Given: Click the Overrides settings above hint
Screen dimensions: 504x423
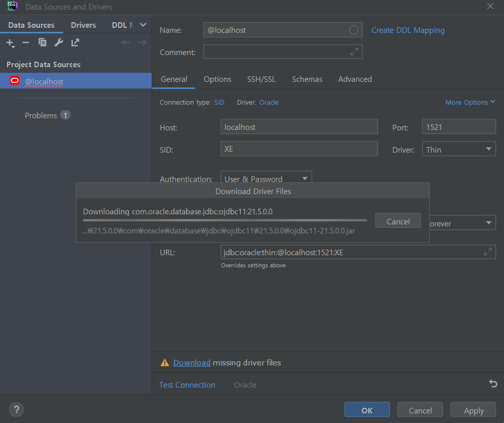Looking at the screenshot, I should [x=253, y=265].
